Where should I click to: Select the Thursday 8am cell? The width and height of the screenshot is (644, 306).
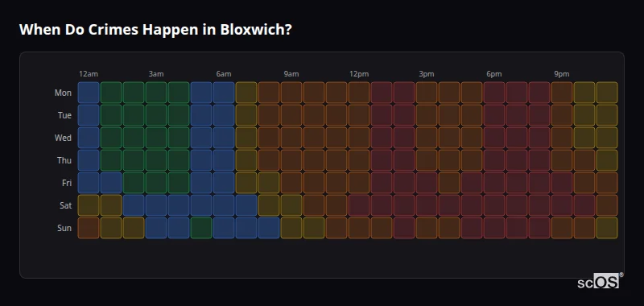(269, 160)
